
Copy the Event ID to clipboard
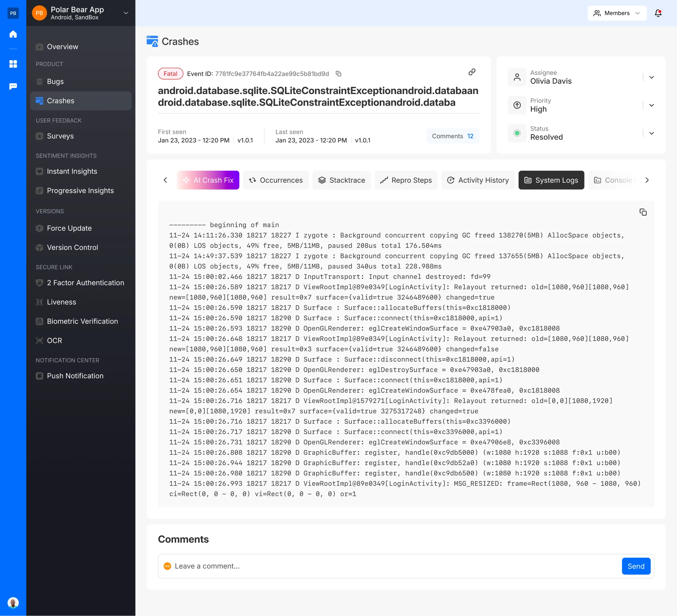click(x=338, y=74)
